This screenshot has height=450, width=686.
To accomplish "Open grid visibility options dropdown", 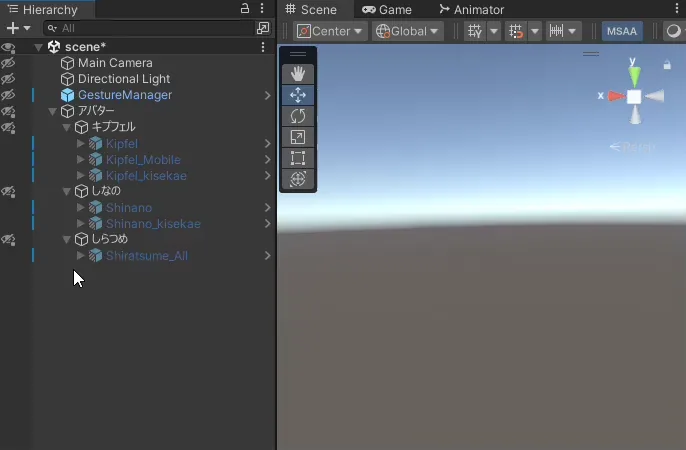I will click(494, 31).
